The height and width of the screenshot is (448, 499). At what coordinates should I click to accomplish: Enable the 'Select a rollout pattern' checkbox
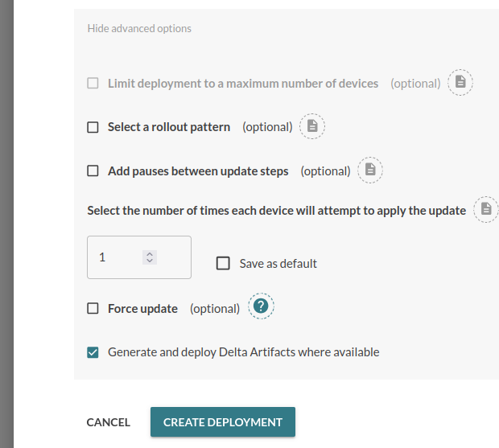93,127
